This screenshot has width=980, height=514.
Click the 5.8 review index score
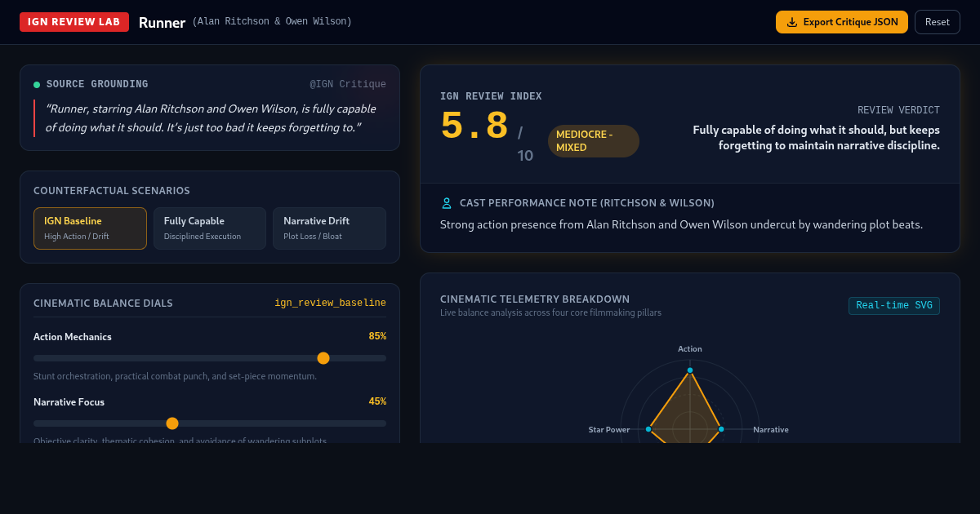coord(474,126)
